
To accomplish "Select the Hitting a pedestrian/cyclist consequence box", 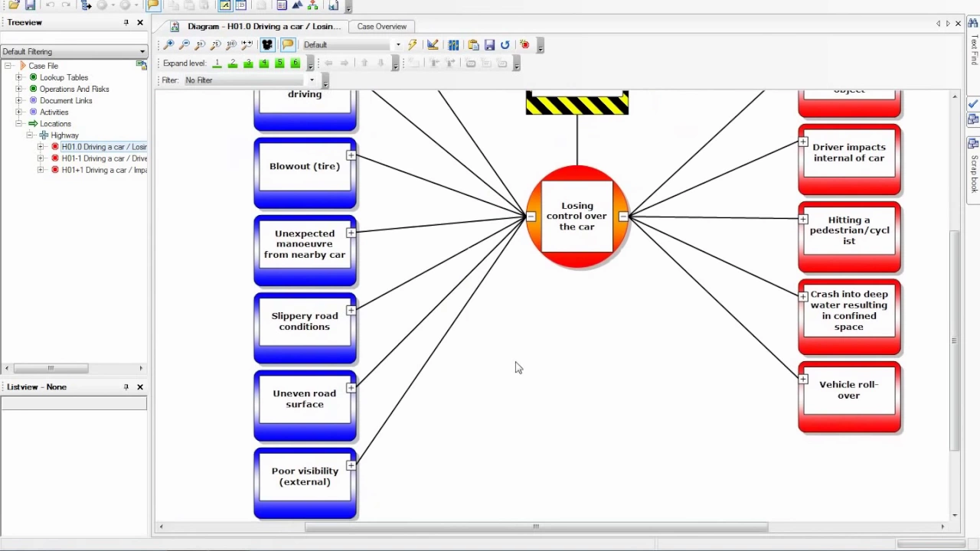I will (849, 237).
